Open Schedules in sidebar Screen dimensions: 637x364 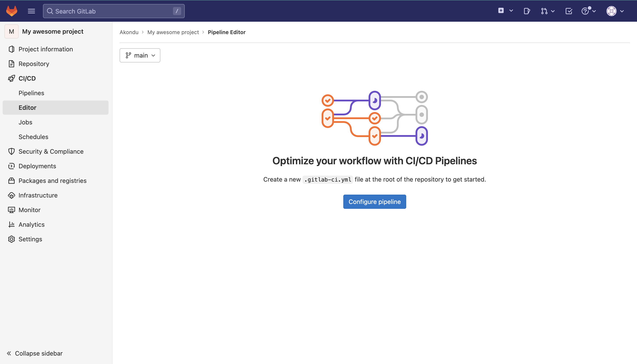click(x=33, y=137)
